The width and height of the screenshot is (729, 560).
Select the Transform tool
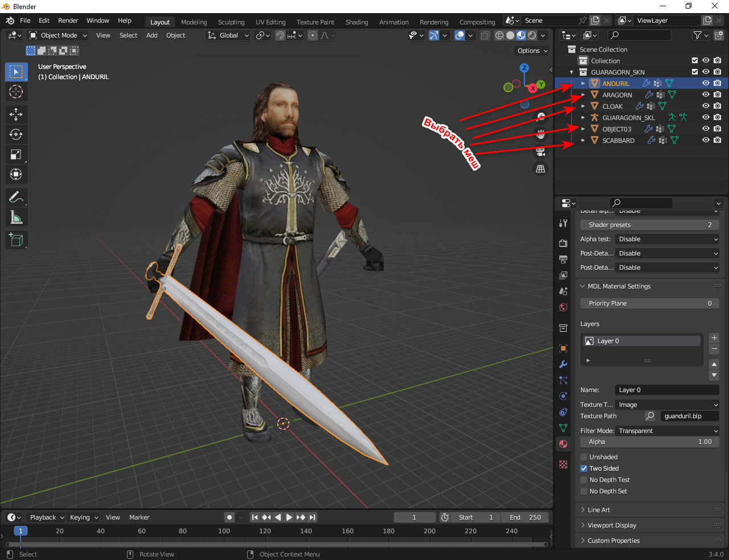[x=17, y=174]
